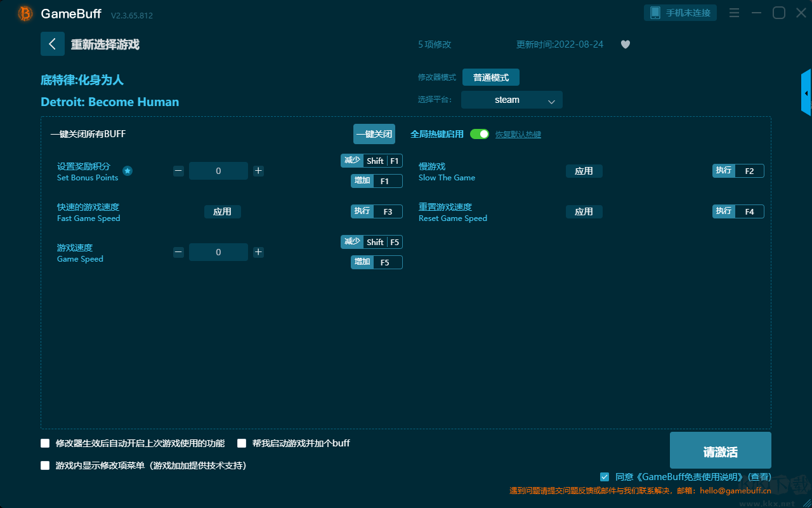Increase Game Speed with plus button
The image size is (812, 508).
point(258,252)
